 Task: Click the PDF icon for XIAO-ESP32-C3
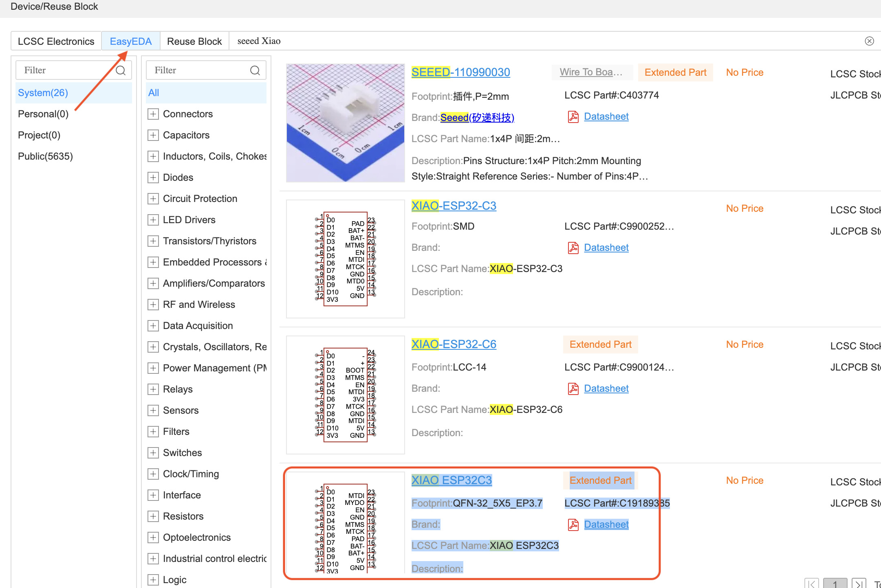pyautogui.click(x=573, y=248)
